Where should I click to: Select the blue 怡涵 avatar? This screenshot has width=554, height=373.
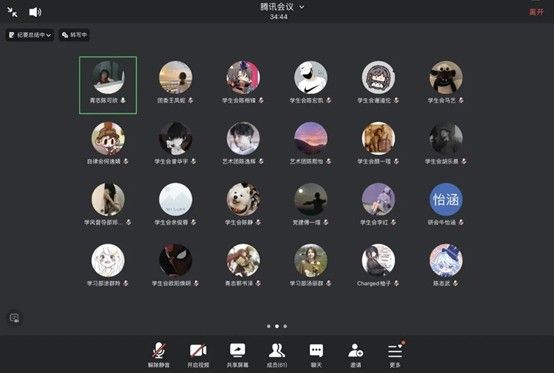446,199
